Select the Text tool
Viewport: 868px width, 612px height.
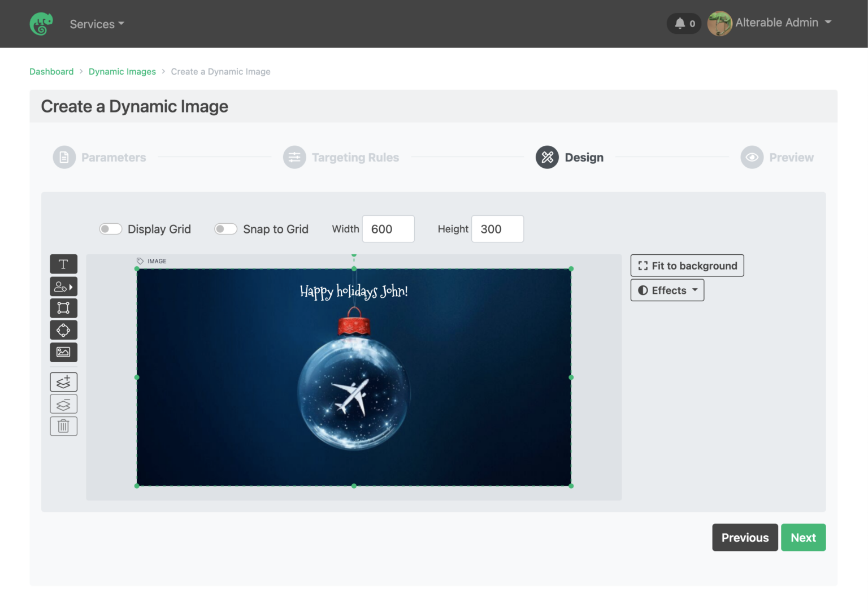click(63, 264)
